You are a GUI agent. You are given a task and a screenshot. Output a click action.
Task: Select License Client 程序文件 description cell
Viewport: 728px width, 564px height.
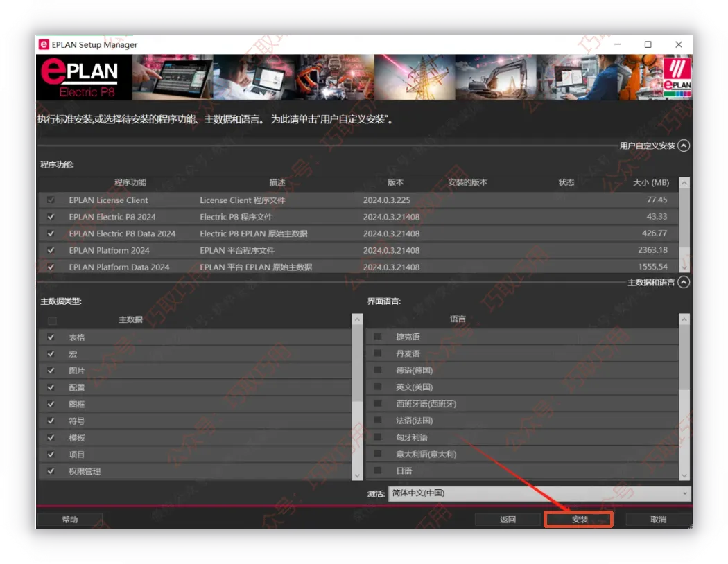tap(243, 200)
